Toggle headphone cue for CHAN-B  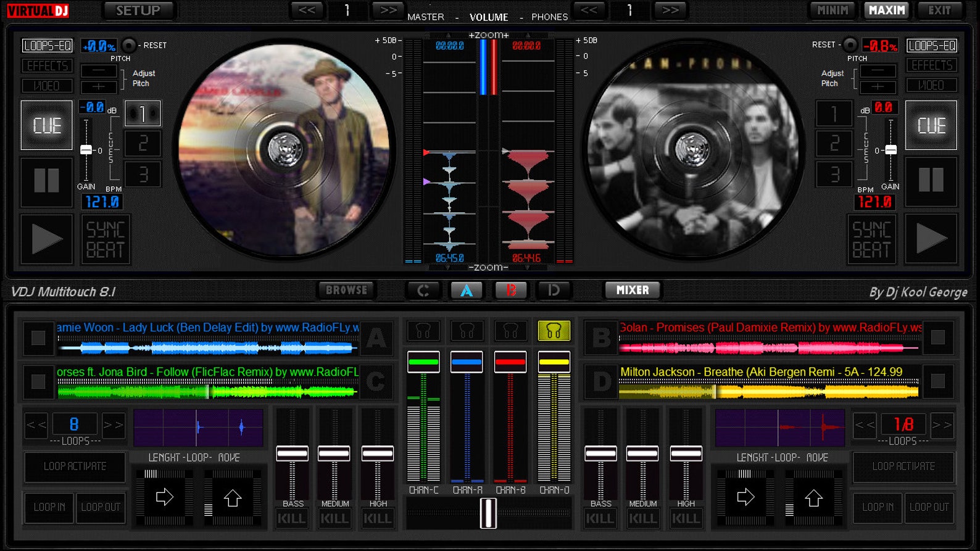(x=510, y=331)
